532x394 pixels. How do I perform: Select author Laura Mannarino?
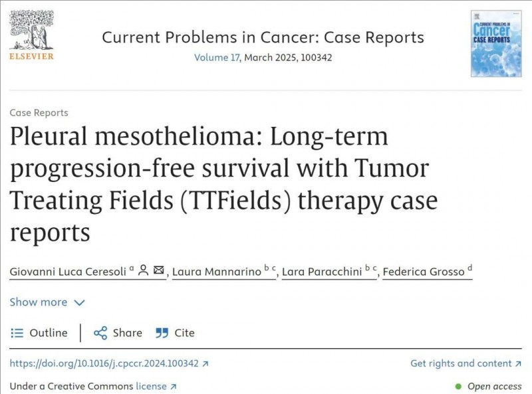pos(217,272)
